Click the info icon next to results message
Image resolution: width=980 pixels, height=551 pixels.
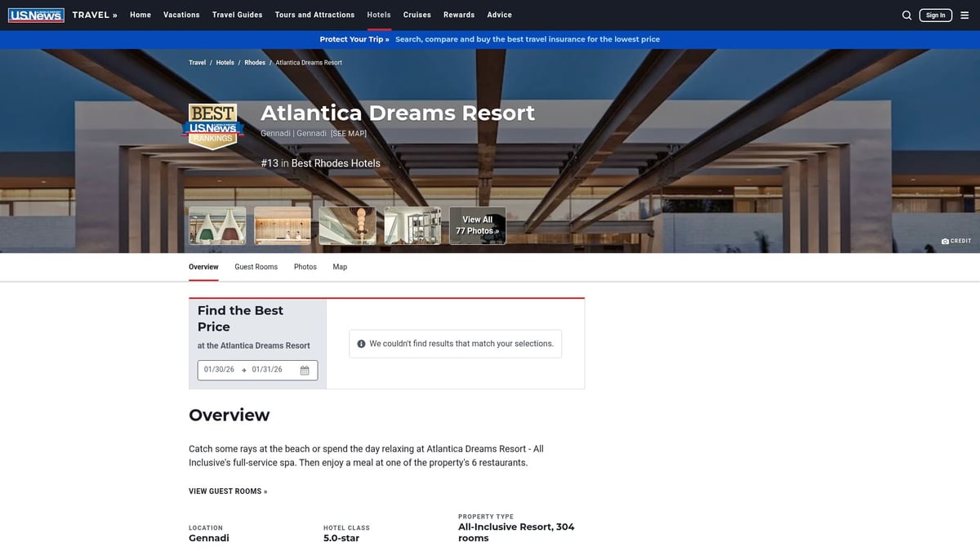[361, 344]
